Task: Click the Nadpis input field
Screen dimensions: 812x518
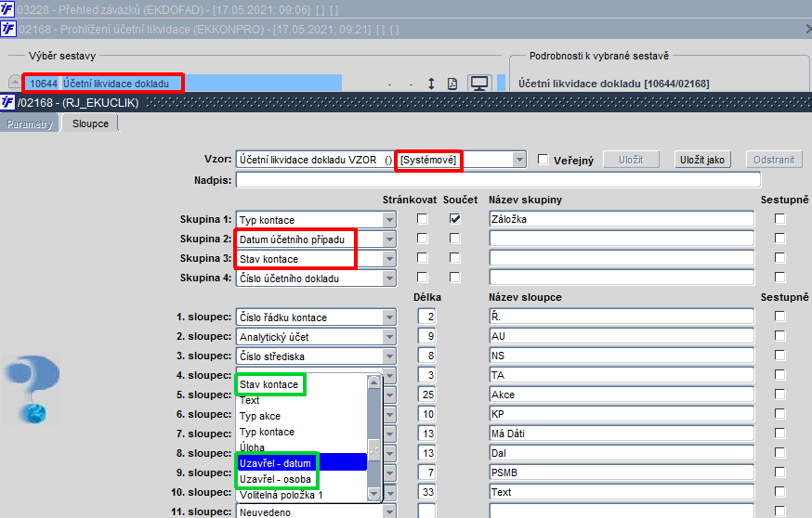Action: (498, 180)
